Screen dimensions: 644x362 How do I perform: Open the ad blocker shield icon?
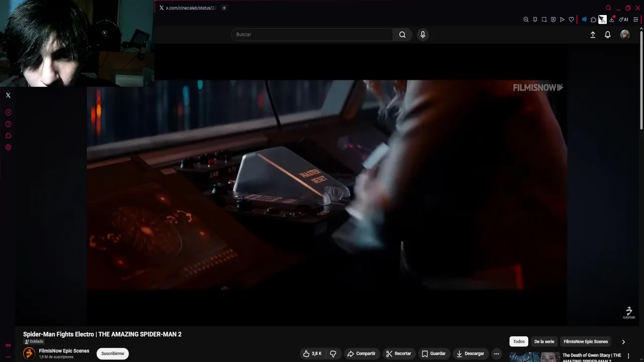(553, 20)
